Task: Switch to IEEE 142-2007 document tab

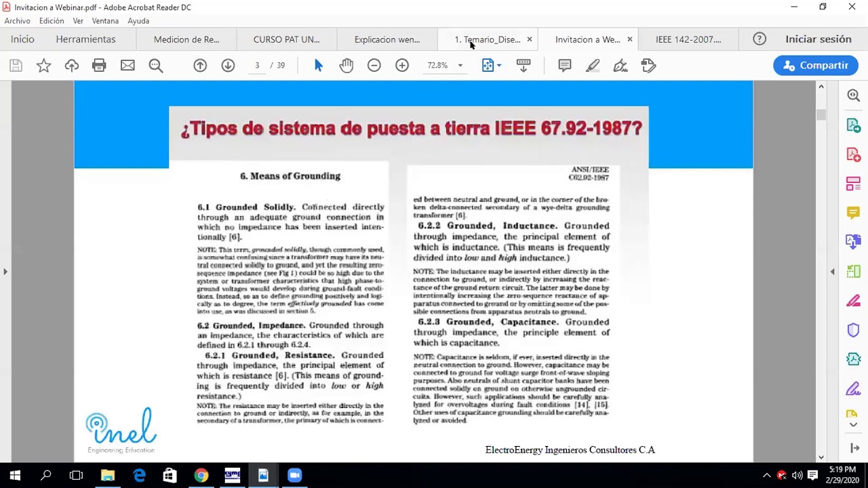Action: point(688,39)
